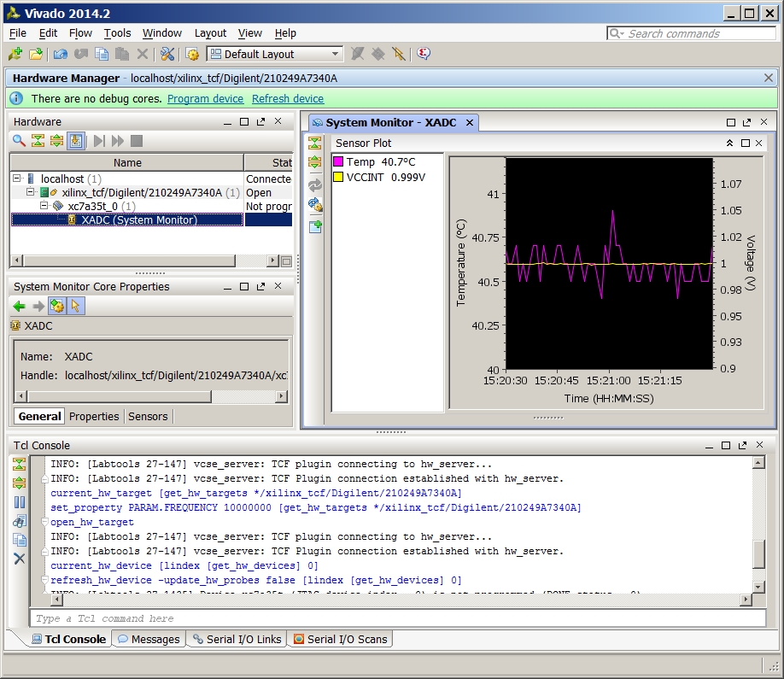Screen dimensions: 784x679
Task: Open the Edit menu
Action: pyautogui.click(x=48, y=33)
